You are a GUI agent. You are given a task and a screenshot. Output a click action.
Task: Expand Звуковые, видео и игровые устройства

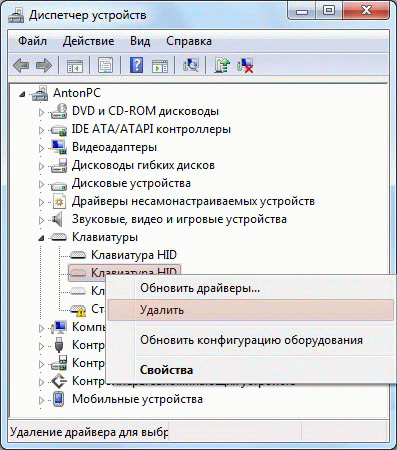[41, 220]
